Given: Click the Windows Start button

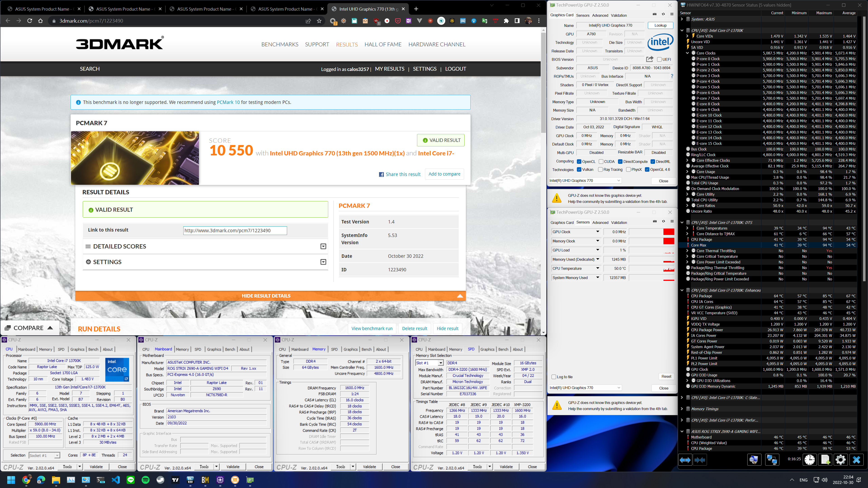Looking at the screenshot, I should [x=11, y=480].
